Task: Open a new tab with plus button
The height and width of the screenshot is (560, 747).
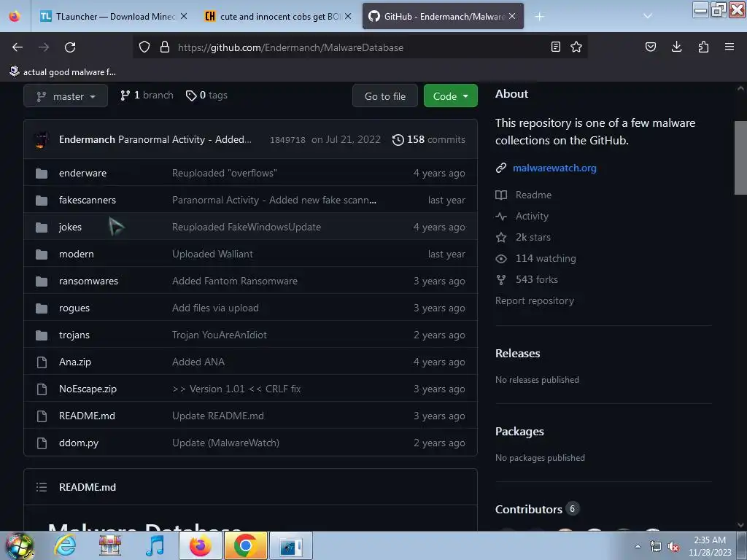Action: (x=539, y=17)
